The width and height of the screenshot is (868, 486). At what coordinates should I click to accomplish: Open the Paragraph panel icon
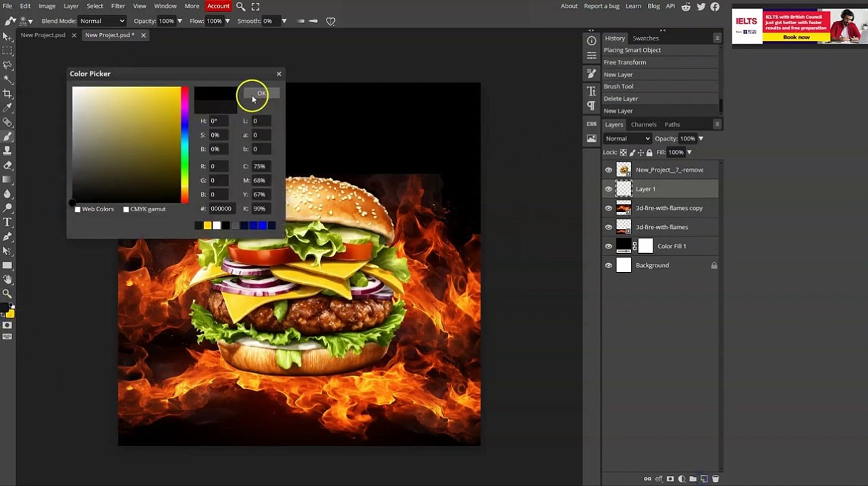pyautogui.click(x=591, y=106)
